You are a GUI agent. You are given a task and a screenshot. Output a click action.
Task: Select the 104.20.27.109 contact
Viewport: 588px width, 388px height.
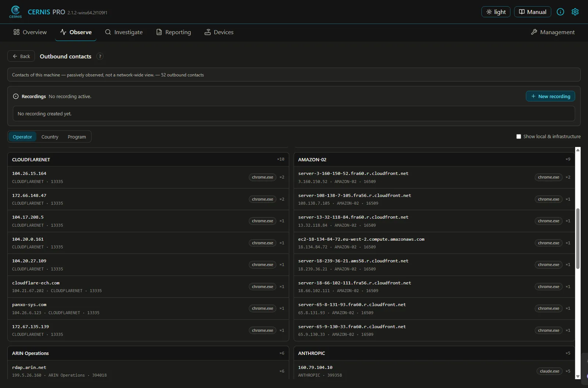(x=148, y=265)
